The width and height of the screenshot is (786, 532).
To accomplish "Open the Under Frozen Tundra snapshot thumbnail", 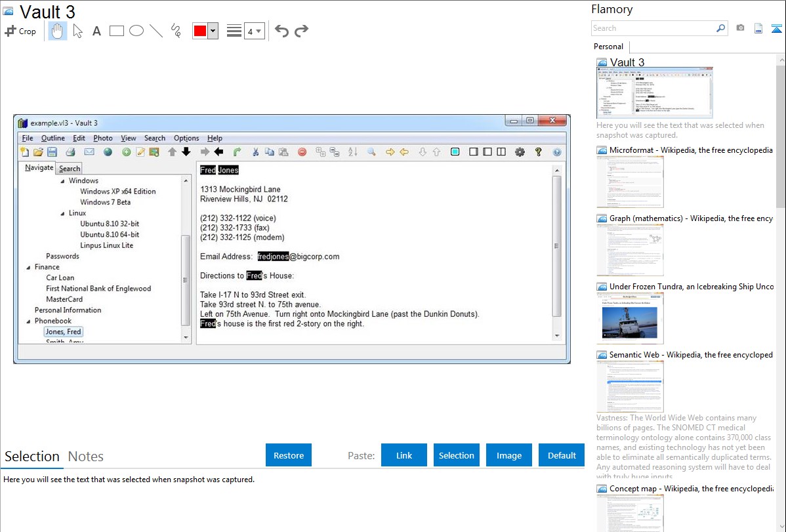I will tap(630, 318).
